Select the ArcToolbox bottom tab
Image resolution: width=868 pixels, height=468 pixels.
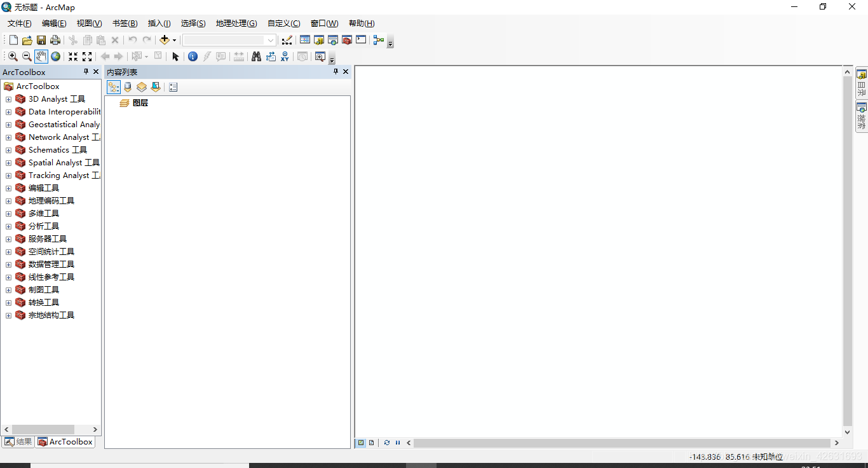(65, 442)
